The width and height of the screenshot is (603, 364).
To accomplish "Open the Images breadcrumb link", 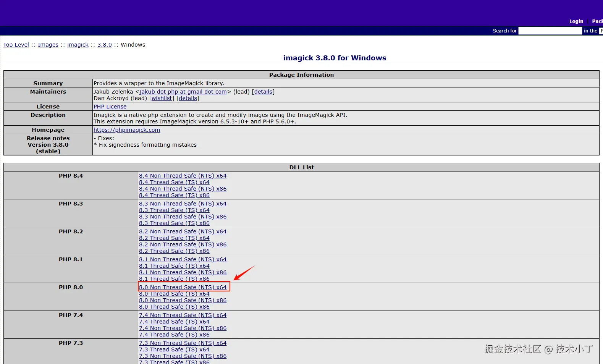I will 48,45.
